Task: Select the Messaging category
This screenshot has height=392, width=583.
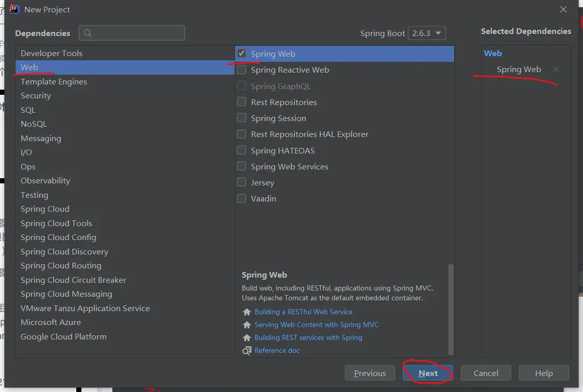Action: pyautogui.click(x=125, y=138)
